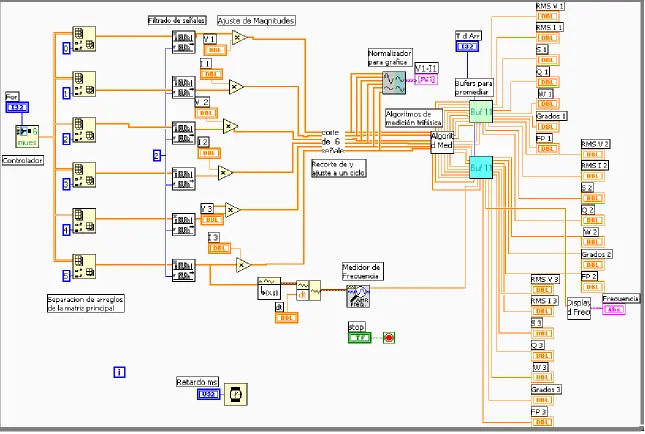Image resolution: width=645 pixels, height=434 pixels.
Task: Click the RMS I 3 DBL indicator
Action: pos(543,311)
